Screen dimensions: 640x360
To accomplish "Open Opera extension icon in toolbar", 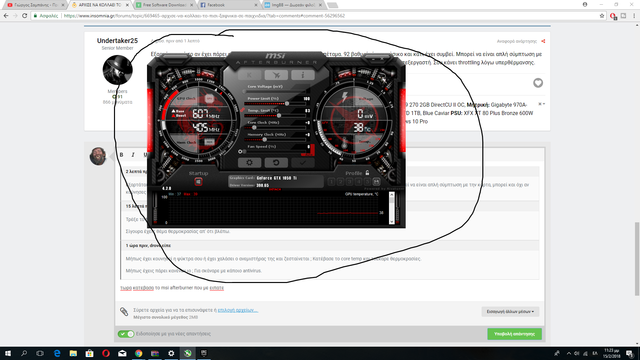I will pyautogui.click(x=613, y=16).
